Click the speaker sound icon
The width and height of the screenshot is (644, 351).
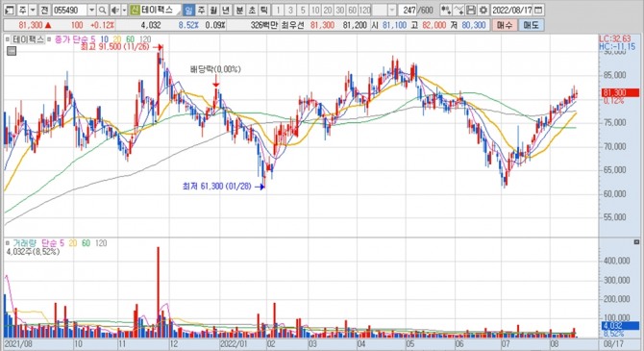115,10
